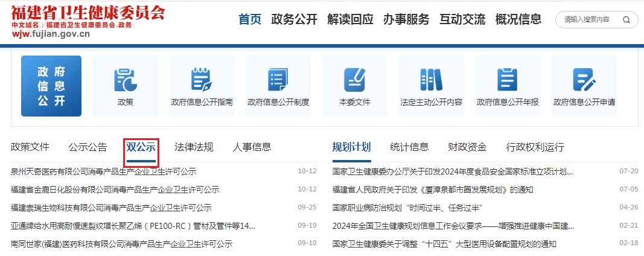The image size is (644, 256).
Task: Open the 政府信息公开指南 icon
Action: click(x=202, y=79)
